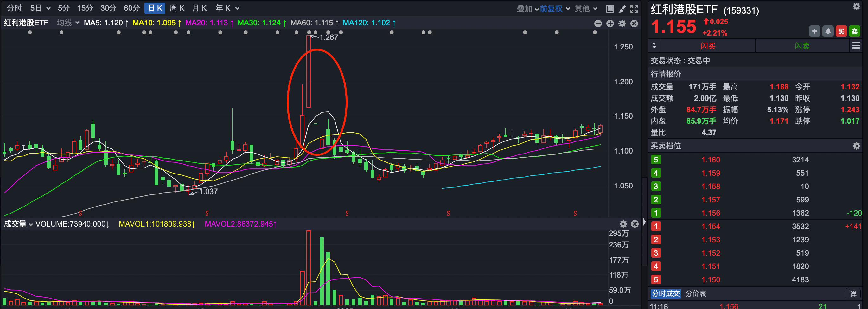Add ETF to watchlist with plus button
The height and width of the screenshot is (309, 868).
tap(814, 31)
